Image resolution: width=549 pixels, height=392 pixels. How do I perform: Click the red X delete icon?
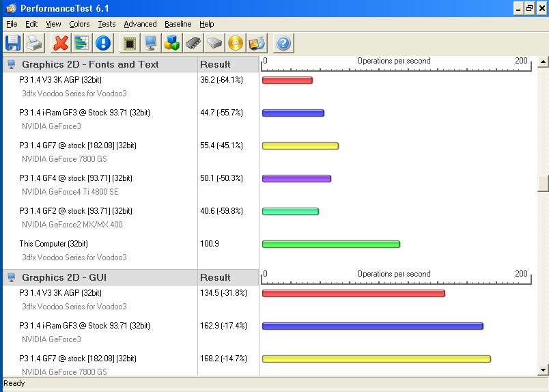[x=61, y=44]
